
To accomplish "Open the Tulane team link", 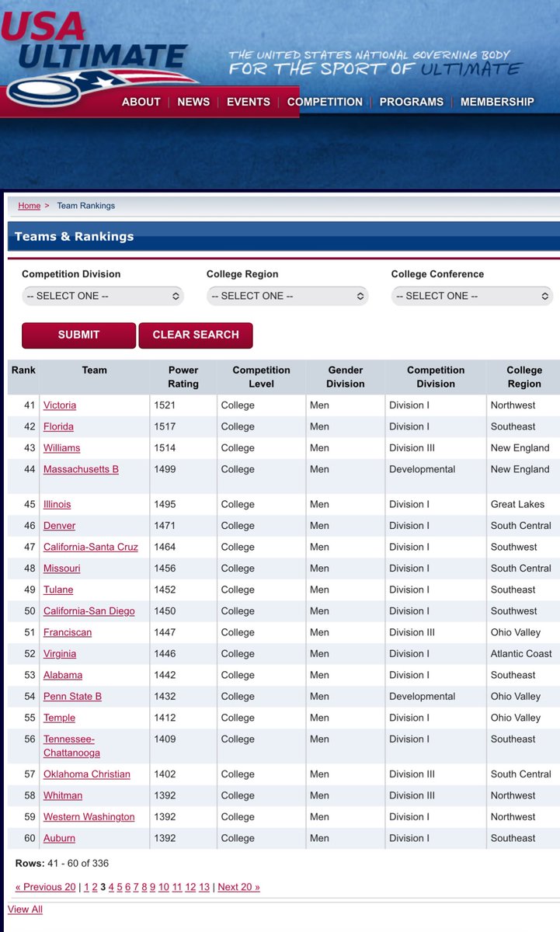I will [x=58, y=589].
